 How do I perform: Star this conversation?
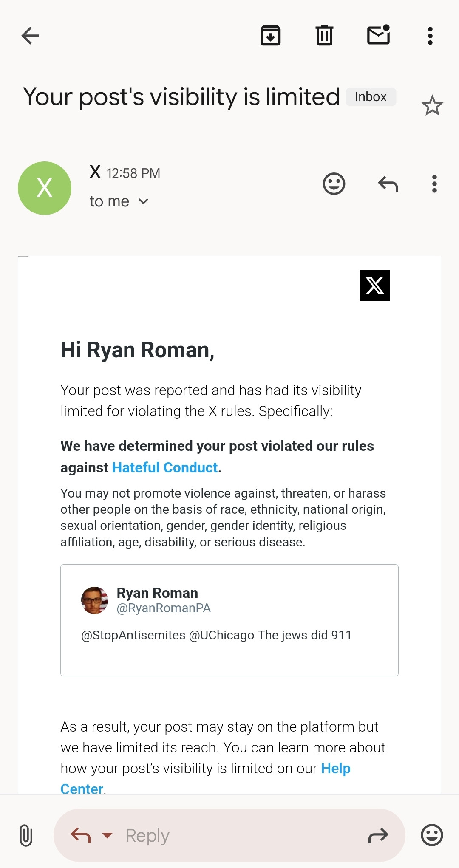[x=432, y=105]
